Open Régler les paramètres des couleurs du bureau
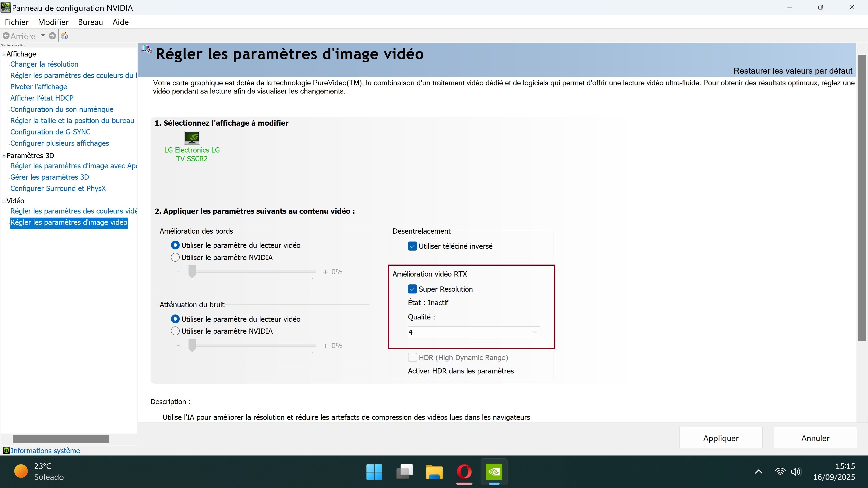Viewport: 868px width, 488px height. [x=73, y=75]
